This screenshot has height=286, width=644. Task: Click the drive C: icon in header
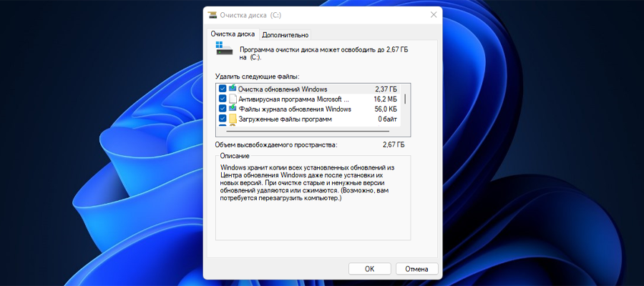coord(223,48)
